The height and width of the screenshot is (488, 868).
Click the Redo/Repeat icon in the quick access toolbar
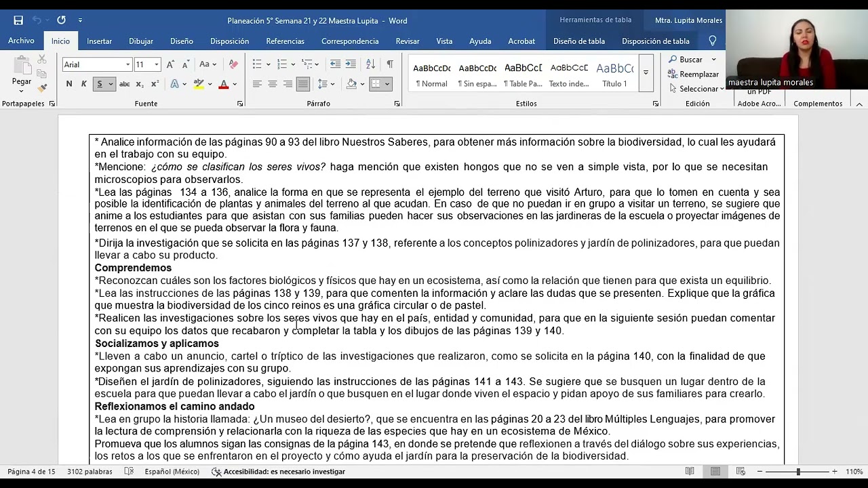tap(61, 20)
